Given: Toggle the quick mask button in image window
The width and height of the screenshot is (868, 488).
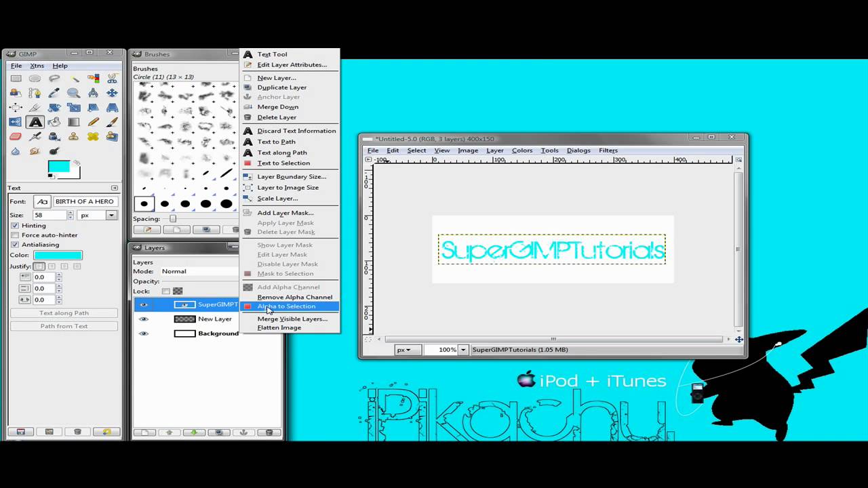Looking at the screenshot, I should 369,339.
